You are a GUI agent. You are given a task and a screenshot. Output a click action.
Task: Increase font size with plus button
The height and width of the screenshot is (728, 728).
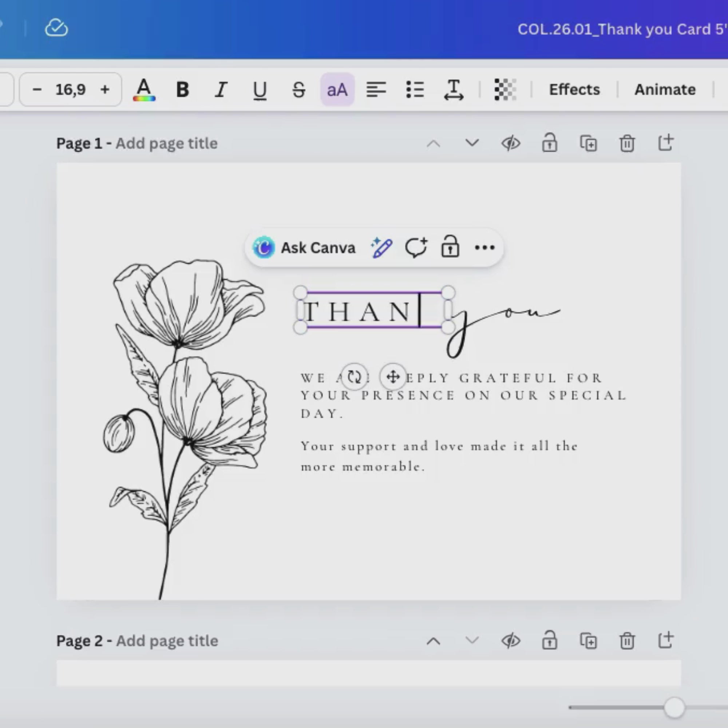pos(105,90)
